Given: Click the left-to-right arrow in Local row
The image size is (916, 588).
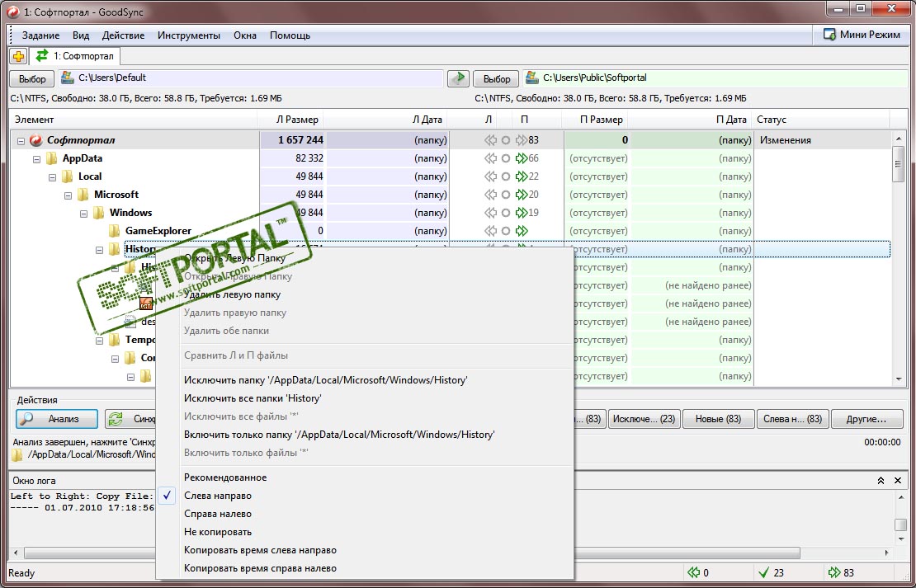Looking at the screenshot, I should coord(521,176).
